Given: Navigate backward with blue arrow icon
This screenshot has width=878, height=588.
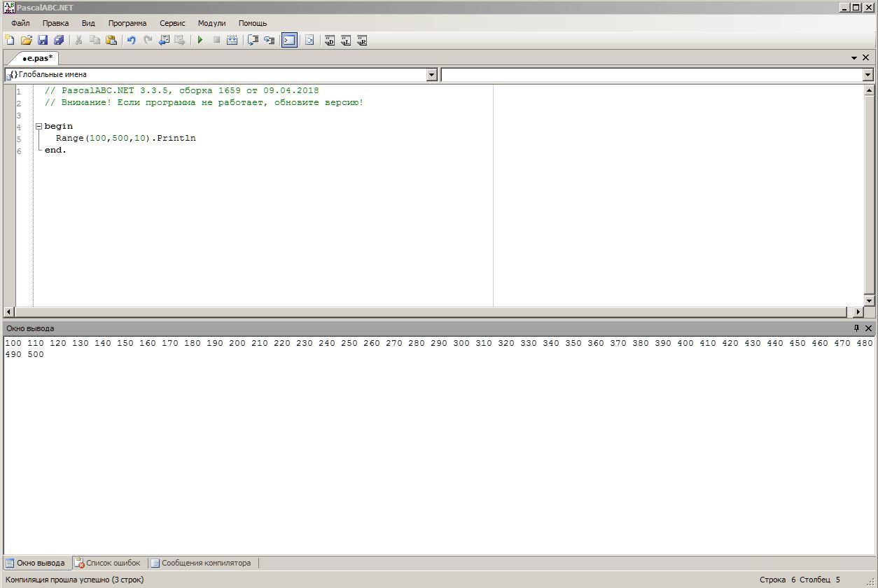Looking at the screenshot, I should coord(164,41).
